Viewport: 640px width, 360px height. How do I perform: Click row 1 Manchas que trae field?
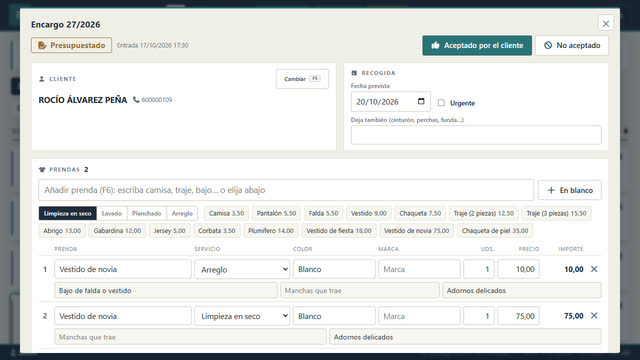[x=360, y=290]
